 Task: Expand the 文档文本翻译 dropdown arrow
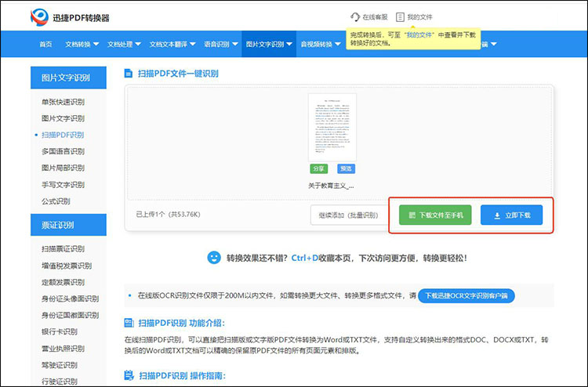[192, 44]
